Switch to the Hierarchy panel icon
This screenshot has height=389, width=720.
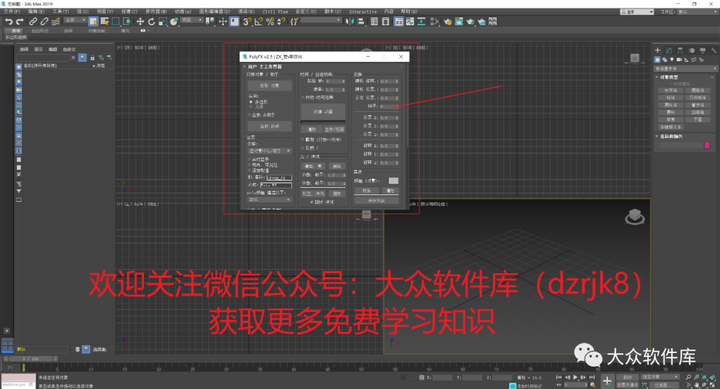point(680,51)
